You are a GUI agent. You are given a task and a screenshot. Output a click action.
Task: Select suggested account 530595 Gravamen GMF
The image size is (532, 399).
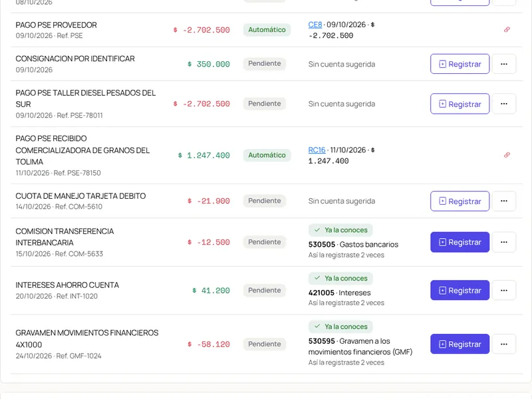pyautogui.click(x=360, y=346)
